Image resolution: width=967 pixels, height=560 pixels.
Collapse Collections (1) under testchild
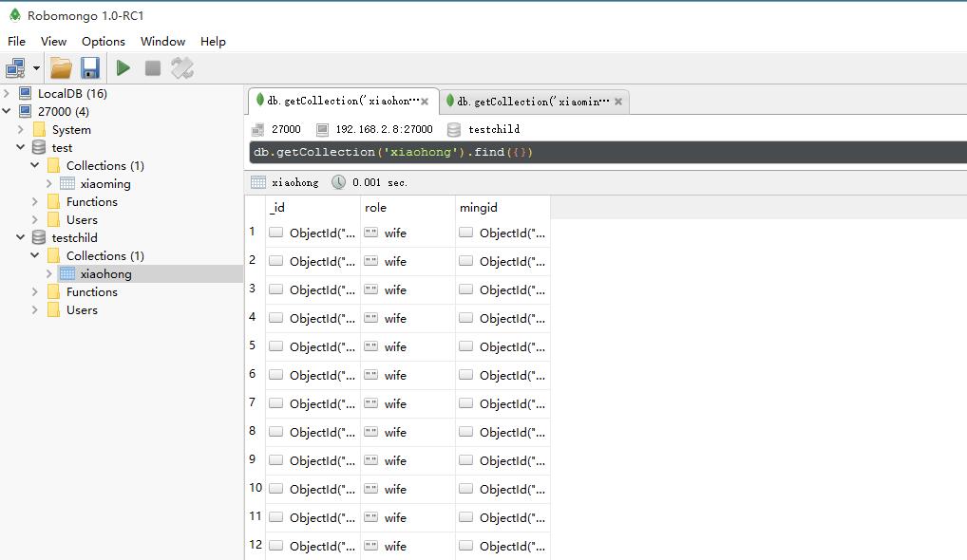(35, 255)
